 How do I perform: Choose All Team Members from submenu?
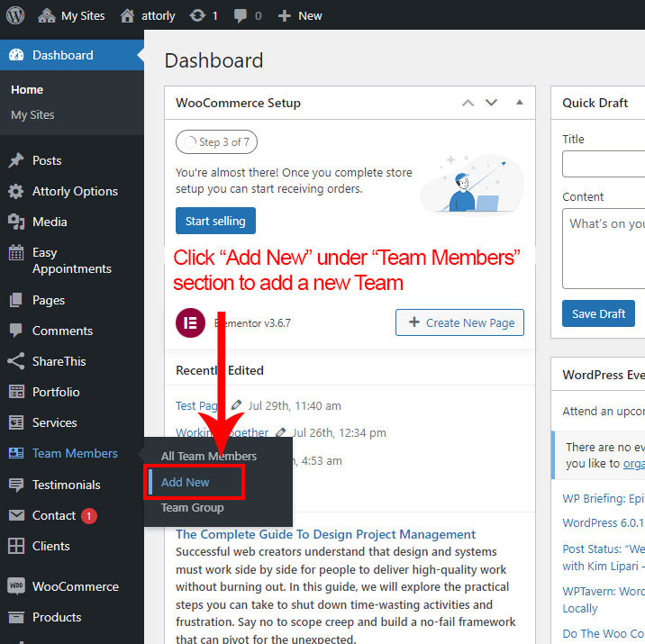coord(209,456)
